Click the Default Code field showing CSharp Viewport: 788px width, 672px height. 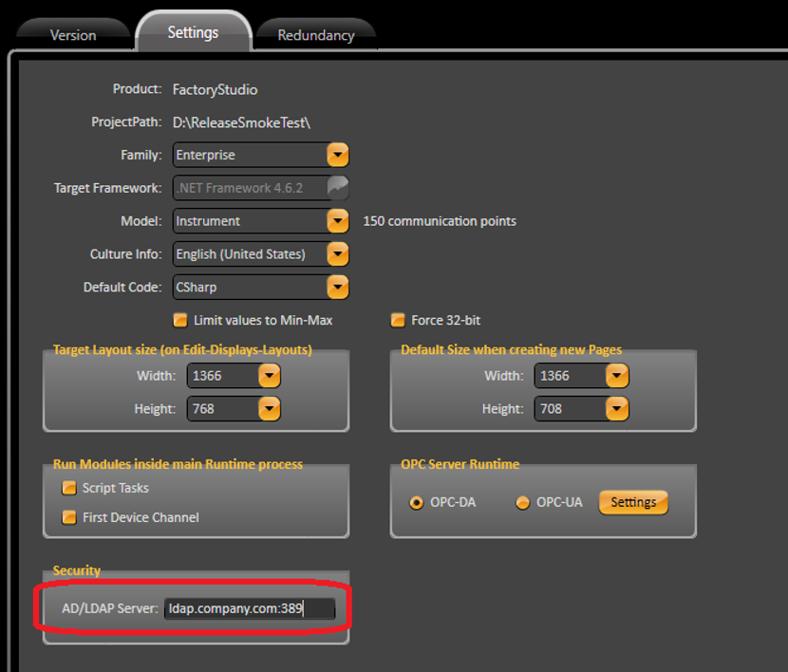pos(261,288)
